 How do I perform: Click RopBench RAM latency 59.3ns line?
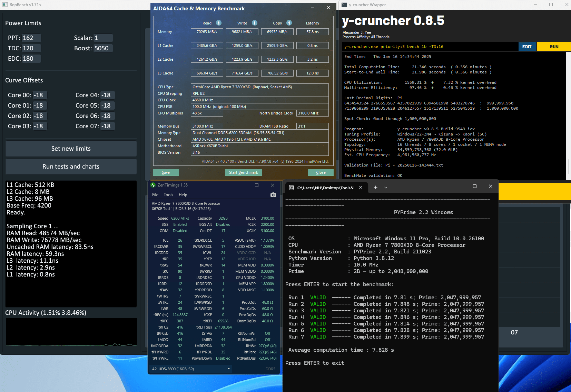36,254
